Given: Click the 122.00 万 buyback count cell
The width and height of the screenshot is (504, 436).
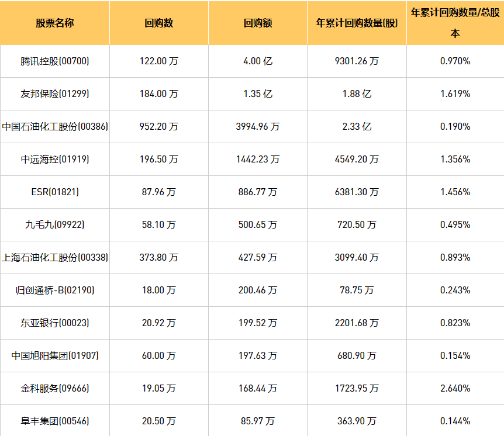Looking at the screenshot, I should [159, 61].
